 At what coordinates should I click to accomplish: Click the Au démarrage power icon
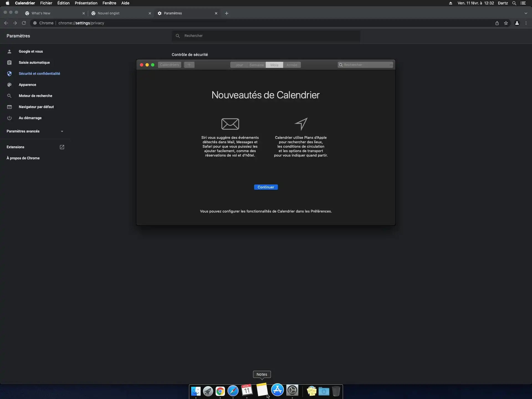point(9,118)
